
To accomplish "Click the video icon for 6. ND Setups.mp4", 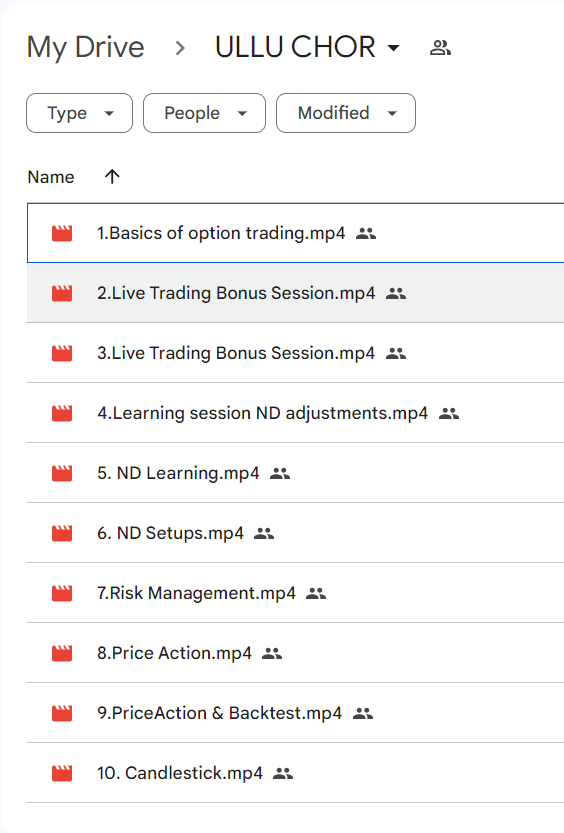I will click(62, 533).
